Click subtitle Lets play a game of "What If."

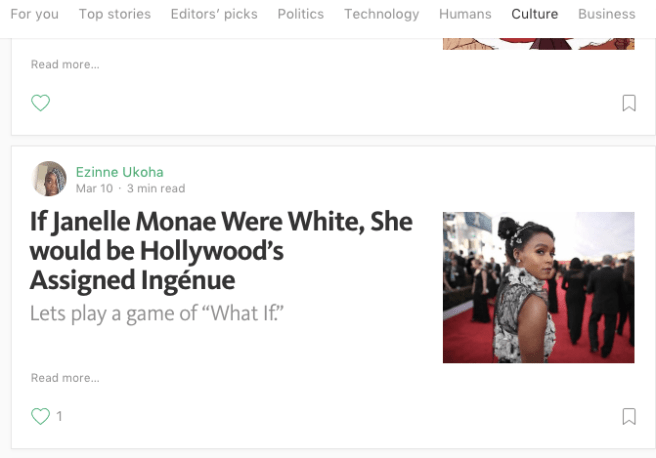coord(157,313)
